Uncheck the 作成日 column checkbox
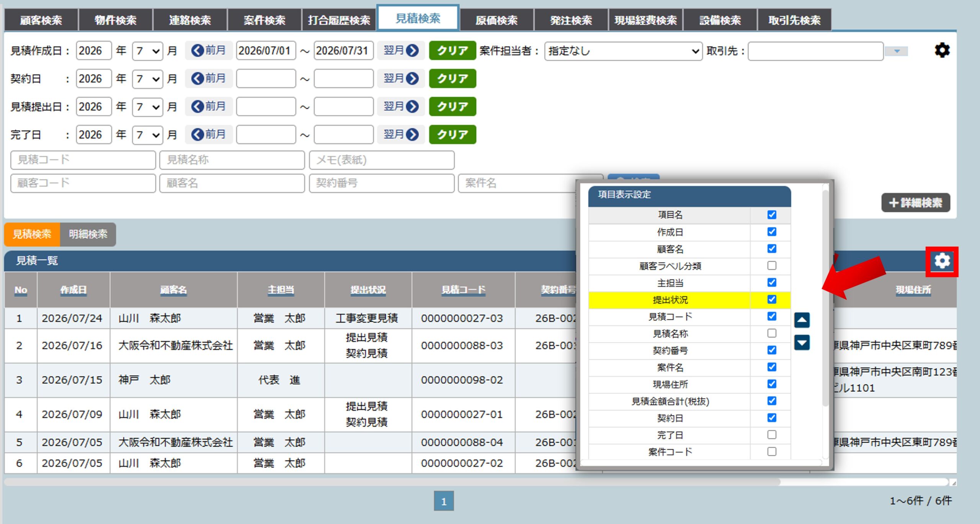 772,232
